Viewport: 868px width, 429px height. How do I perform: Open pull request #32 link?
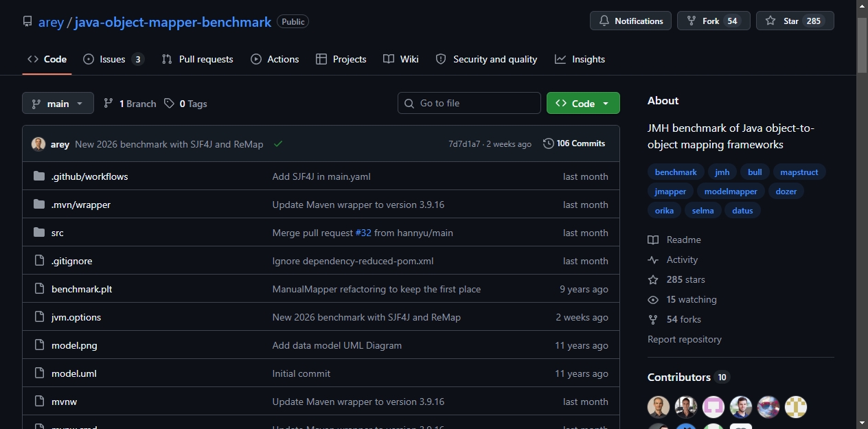pos(363,233)
